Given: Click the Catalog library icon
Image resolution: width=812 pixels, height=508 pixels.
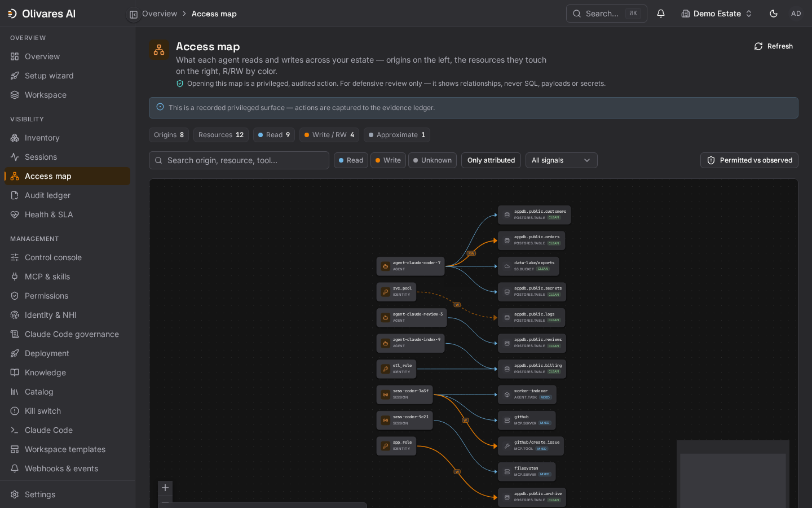Looking at the screenshot, I should [15, 392].
